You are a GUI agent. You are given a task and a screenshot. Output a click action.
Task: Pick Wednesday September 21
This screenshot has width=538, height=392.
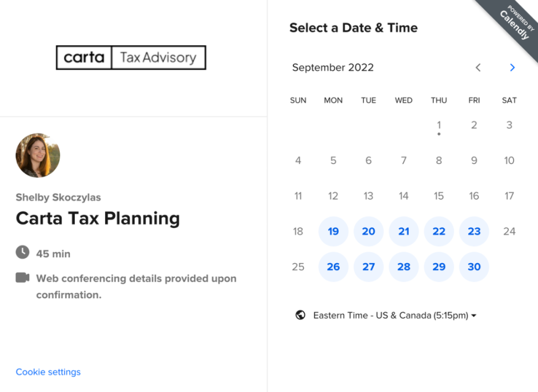[x=404, y=231]
